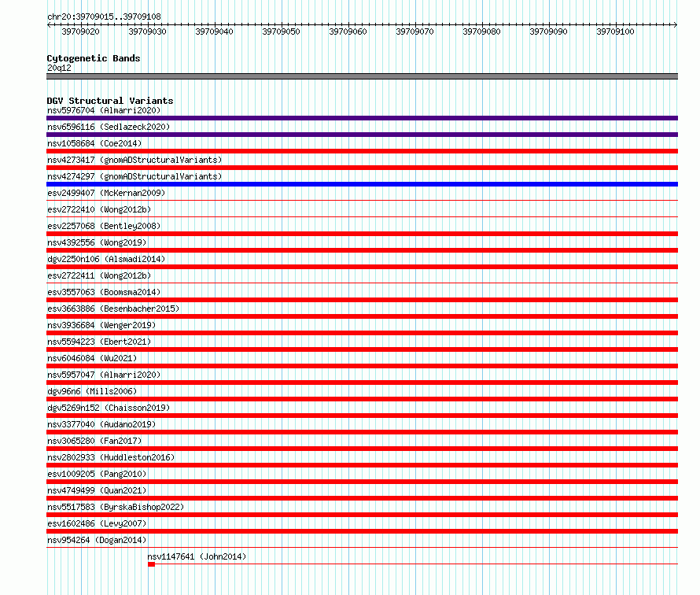Open the esv2257068 (Bentley2008) variant label
Screen dimensions: 700x595
[104, 226]
